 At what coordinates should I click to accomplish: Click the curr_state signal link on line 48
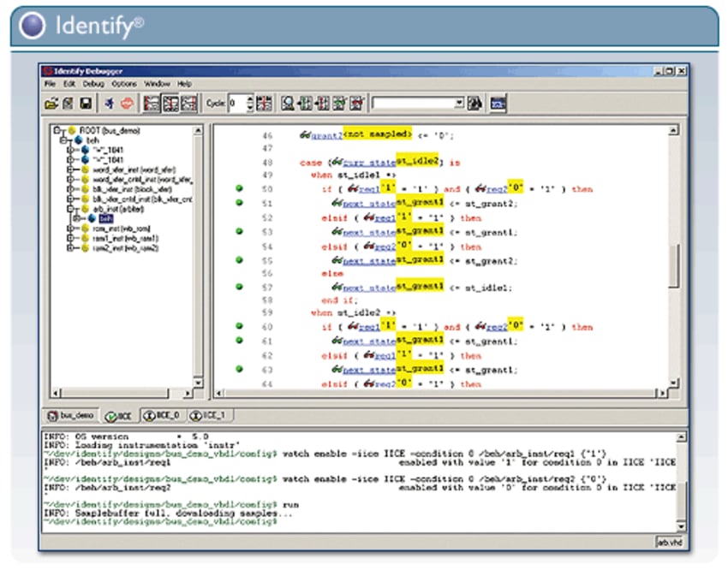click(371, 162)
